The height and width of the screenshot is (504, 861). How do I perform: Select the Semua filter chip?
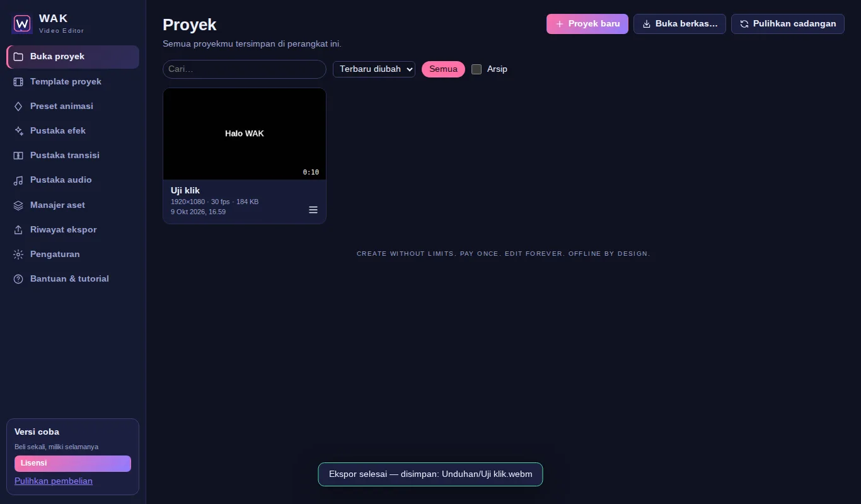tap(443, 69)
